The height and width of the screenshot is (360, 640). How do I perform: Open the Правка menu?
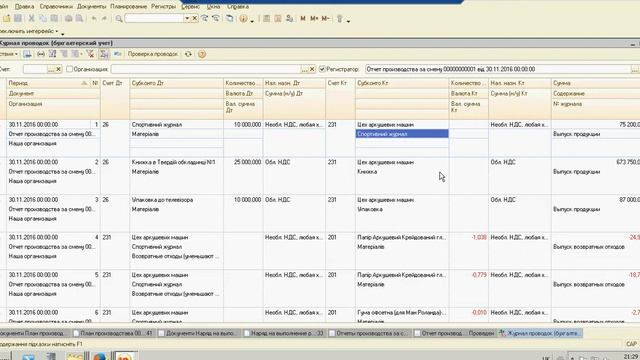click(24, 7)
